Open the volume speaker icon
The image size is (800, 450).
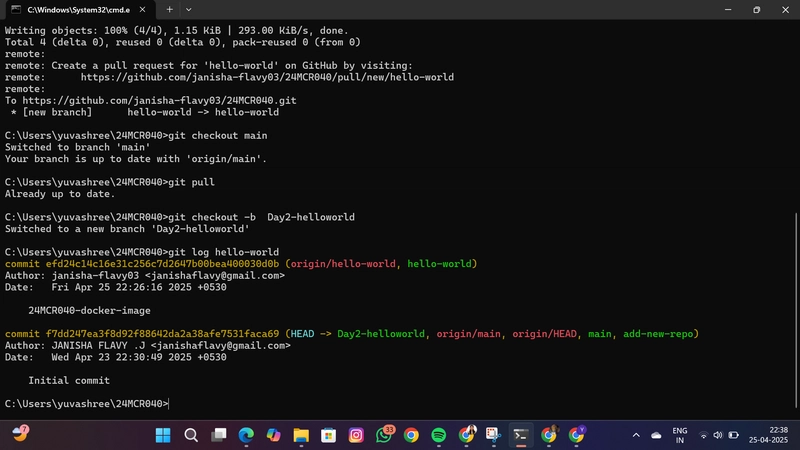(718, 435)
